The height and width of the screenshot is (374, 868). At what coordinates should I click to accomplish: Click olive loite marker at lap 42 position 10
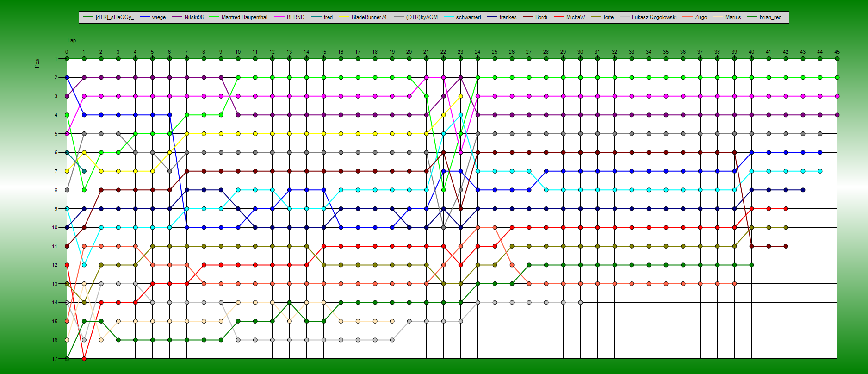point(786,227)
